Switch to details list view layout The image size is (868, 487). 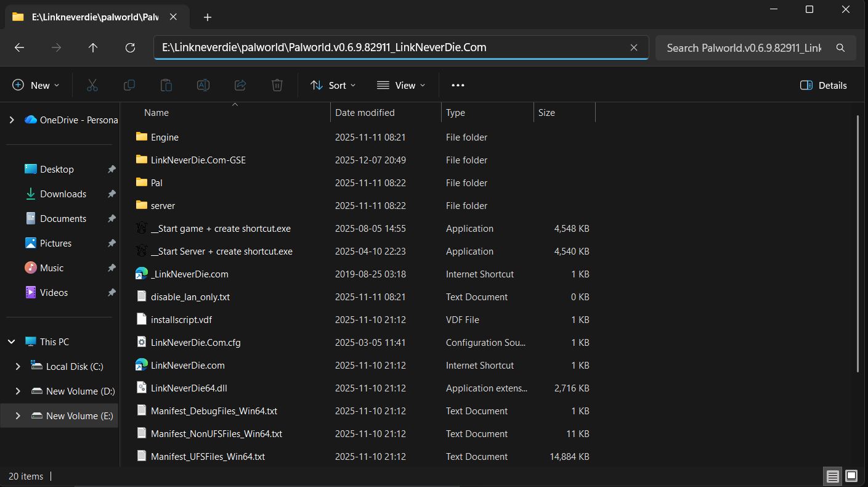coord(833,476)
